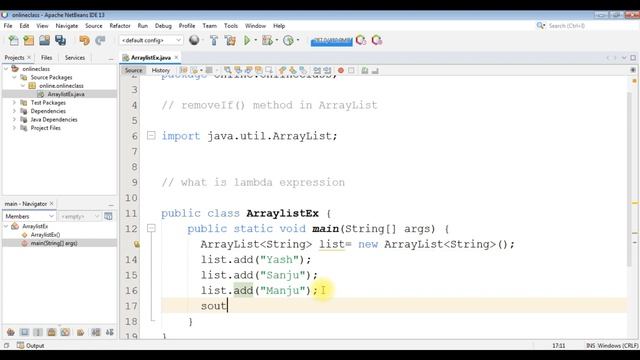Click the Find Previous Occurrence icon
This screenshot has height=360, width=640.
pos(238,70)
